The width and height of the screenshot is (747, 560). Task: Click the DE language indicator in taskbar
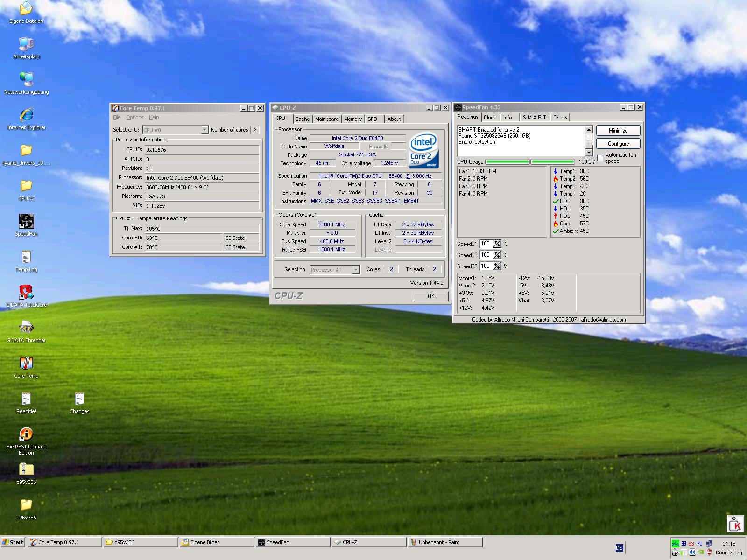[x=619, y=548]
